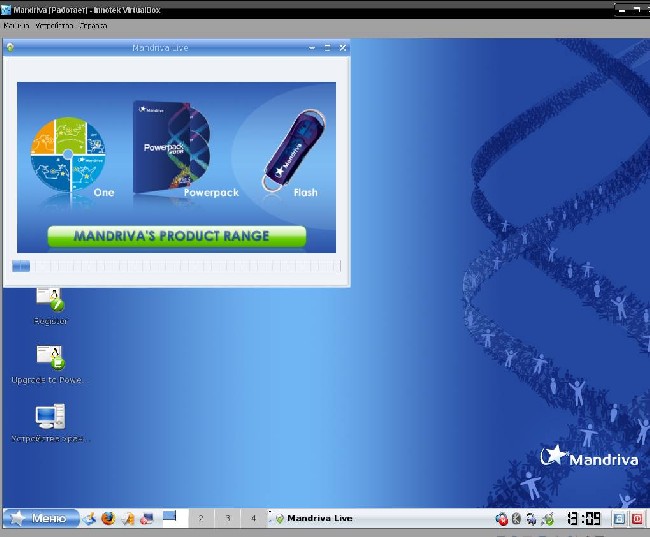The image size is (650, 537).
Task: Click the red logout button in the panel
Action: click(x=638, y=519)
